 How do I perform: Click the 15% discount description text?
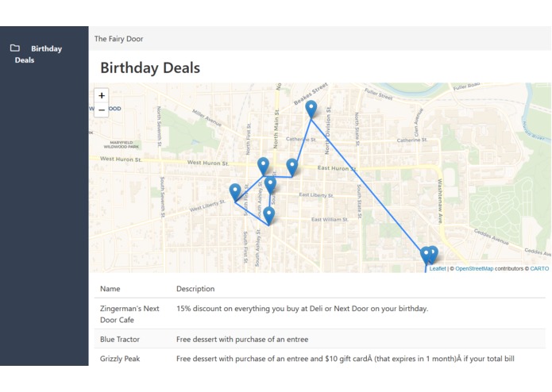click(x=302, y=309)
